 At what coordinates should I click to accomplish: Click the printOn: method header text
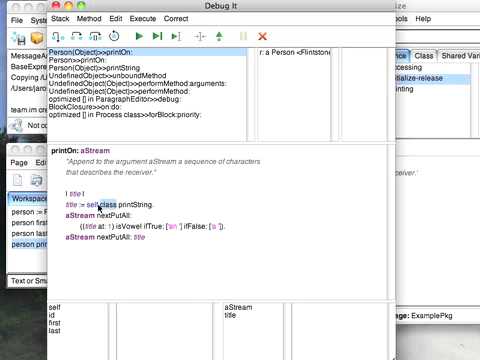80,151
